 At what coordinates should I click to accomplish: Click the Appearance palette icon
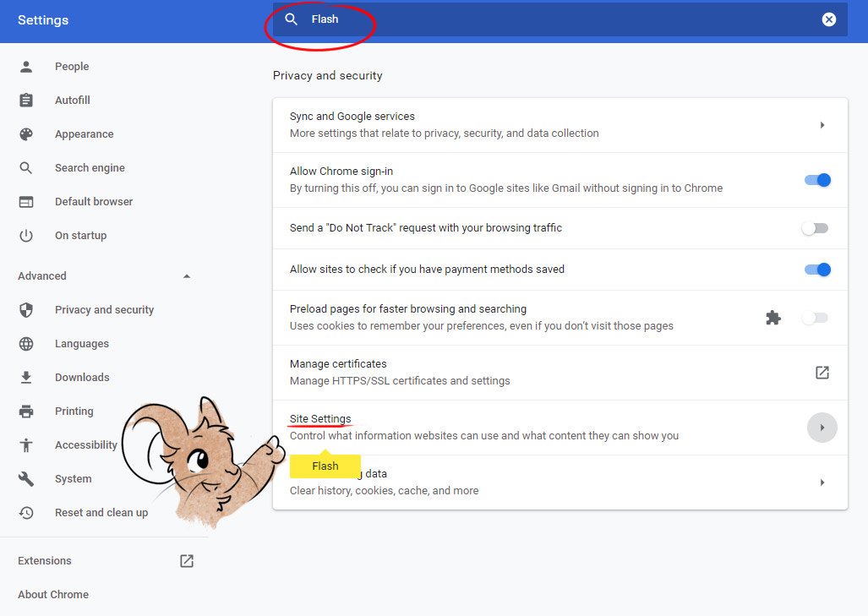point(26,134)
